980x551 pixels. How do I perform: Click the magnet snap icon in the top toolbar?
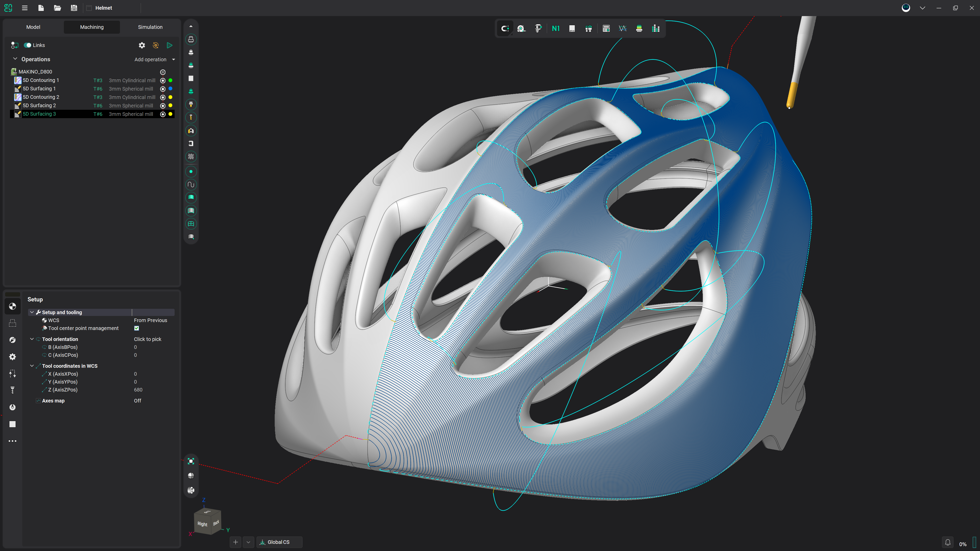tap(505, 29)
